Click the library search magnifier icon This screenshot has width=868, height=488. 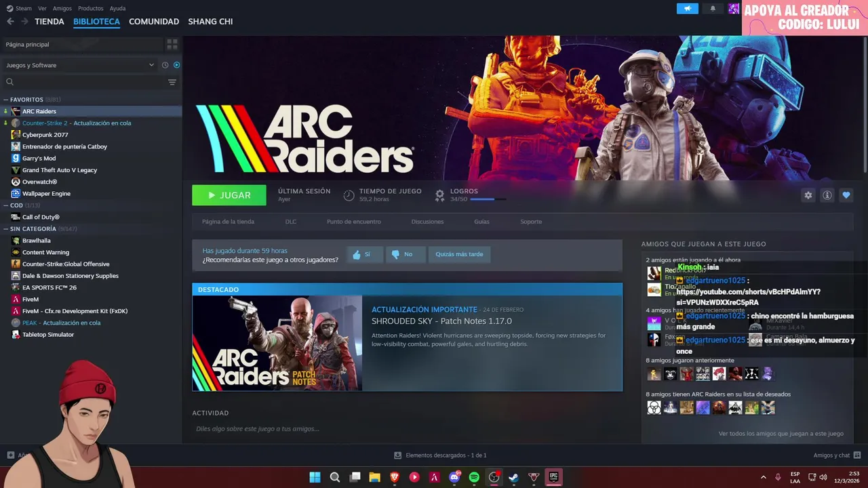point(9,82)
